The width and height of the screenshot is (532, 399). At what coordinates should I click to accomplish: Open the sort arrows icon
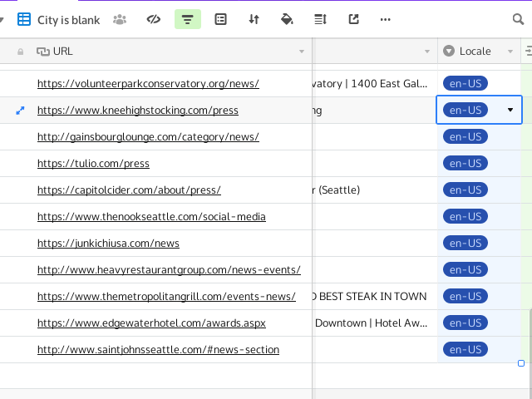[x=254, y=19]
